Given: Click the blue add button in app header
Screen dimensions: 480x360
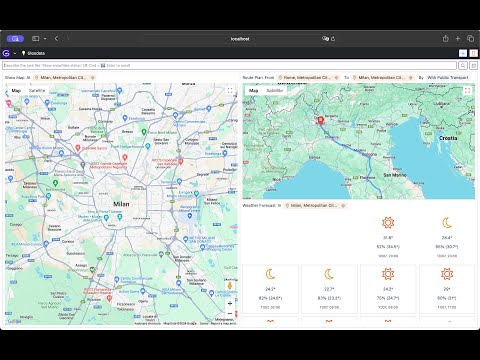Looking at the screenshot, I should pos(463,53).
